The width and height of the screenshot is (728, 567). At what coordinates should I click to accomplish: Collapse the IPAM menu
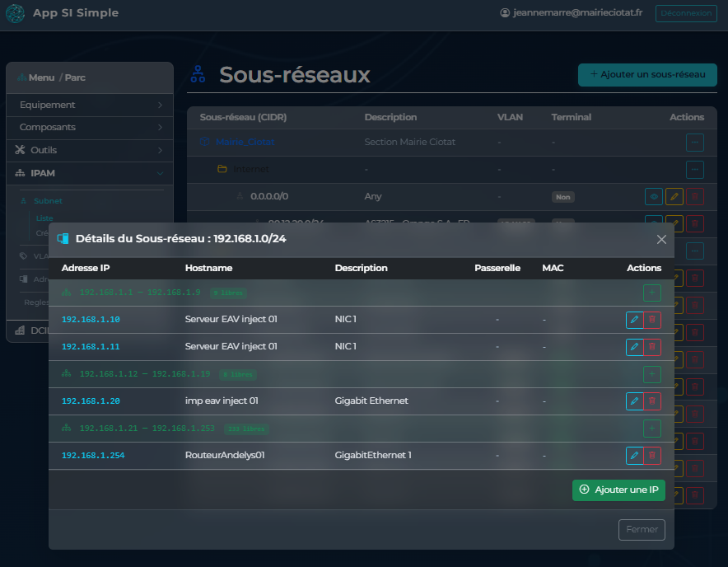[x=90, y=173]
